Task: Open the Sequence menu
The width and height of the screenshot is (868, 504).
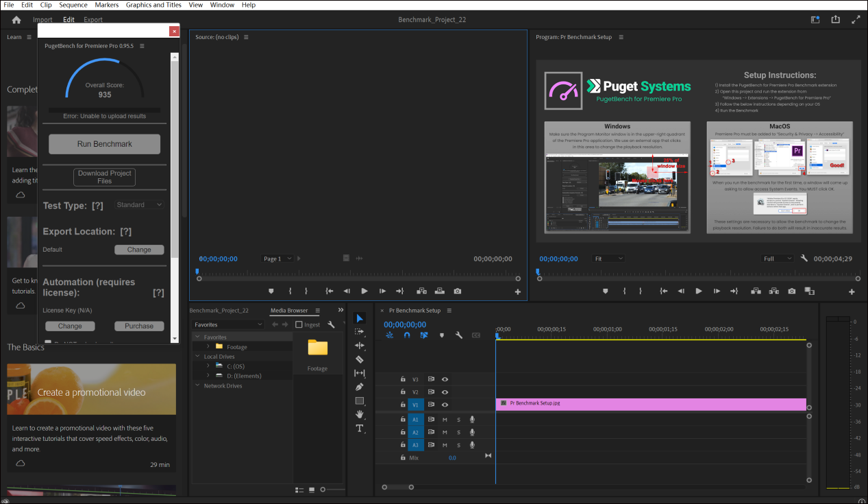Action: pos(73,5)
